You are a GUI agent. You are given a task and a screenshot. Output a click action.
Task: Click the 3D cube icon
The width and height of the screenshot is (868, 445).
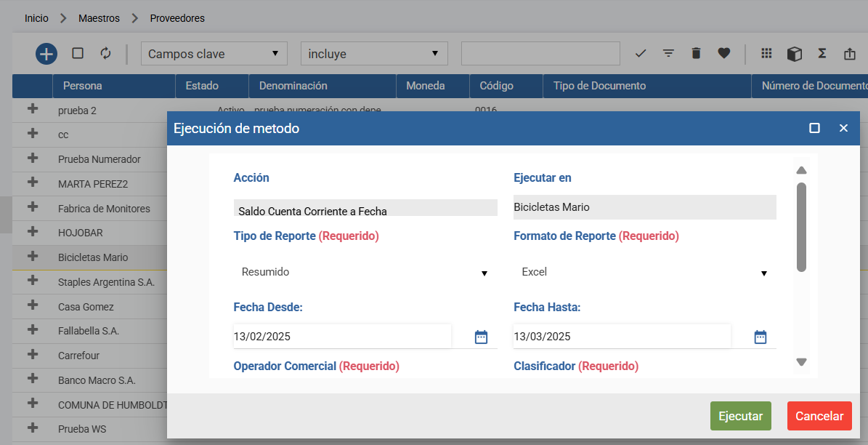click(x=795, y=54)
